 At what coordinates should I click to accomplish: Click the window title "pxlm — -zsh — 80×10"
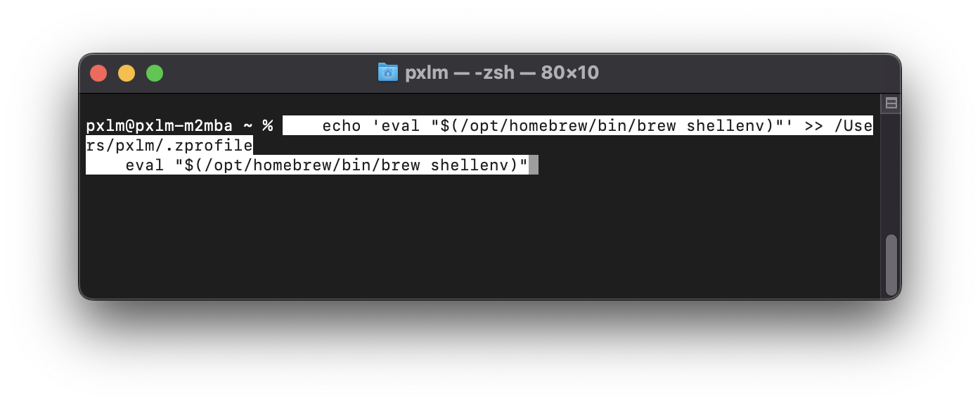tap(501, 72)
